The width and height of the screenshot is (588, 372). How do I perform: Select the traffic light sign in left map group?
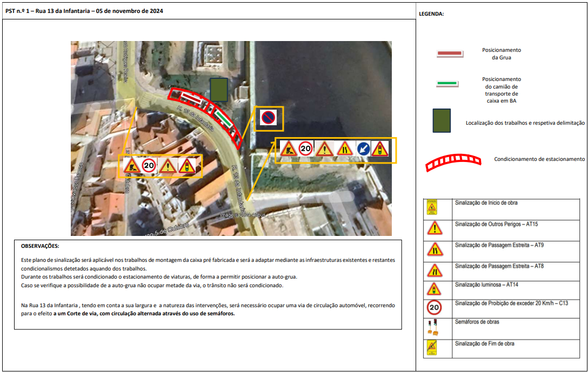coord(188,166)
